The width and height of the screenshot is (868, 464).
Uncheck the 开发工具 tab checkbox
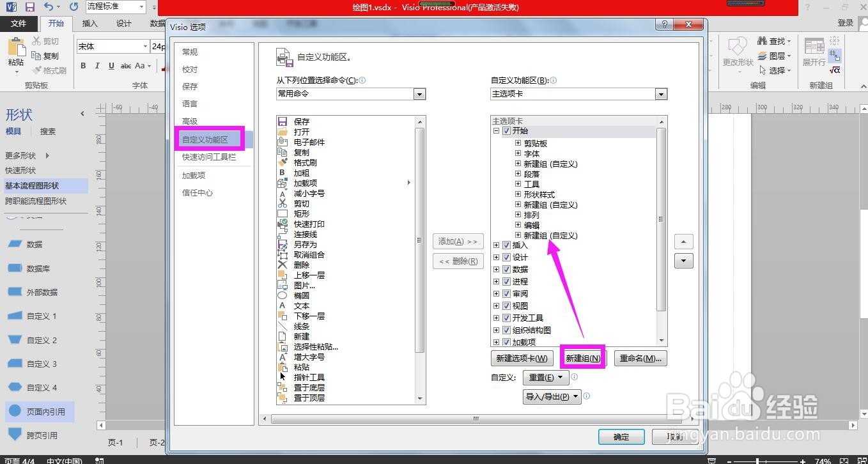click(506, 318)
